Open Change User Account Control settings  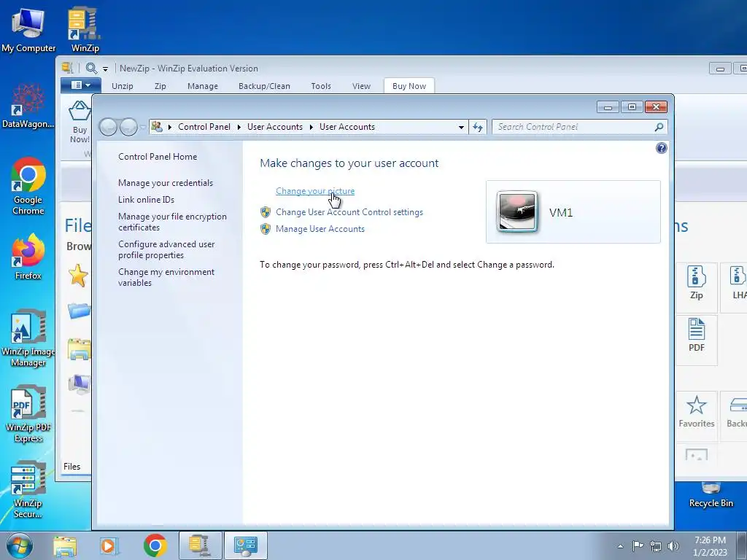(349, 212)
